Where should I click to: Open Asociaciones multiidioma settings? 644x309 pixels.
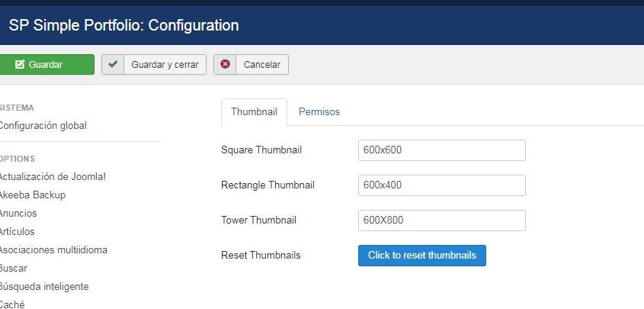[53, 249]
